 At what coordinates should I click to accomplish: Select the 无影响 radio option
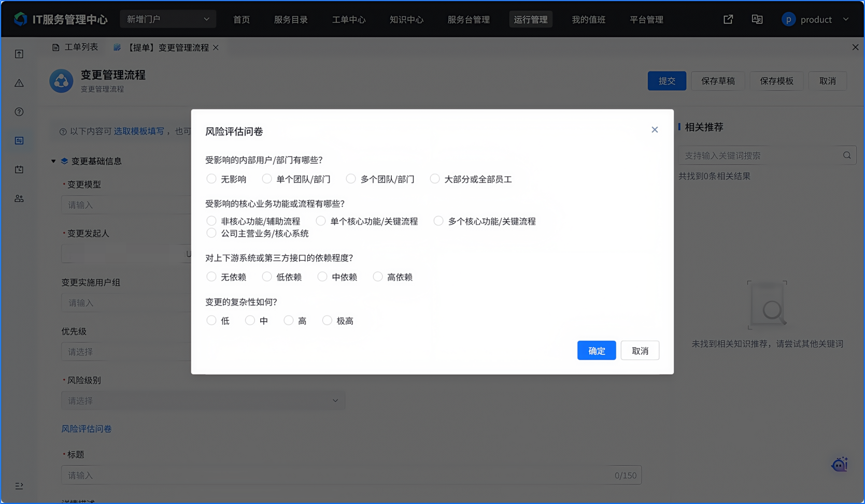click(211, 179)
